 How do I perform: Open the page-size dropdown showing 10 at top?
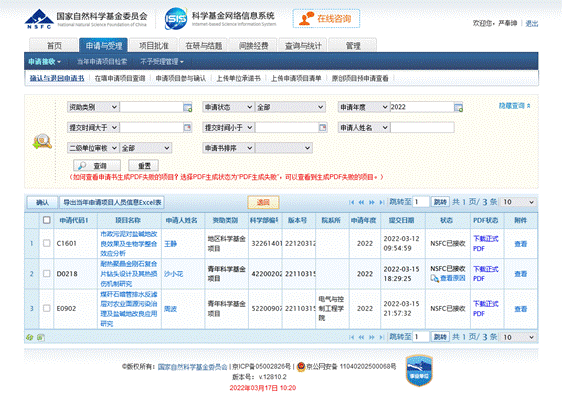(x=518, y=202)
